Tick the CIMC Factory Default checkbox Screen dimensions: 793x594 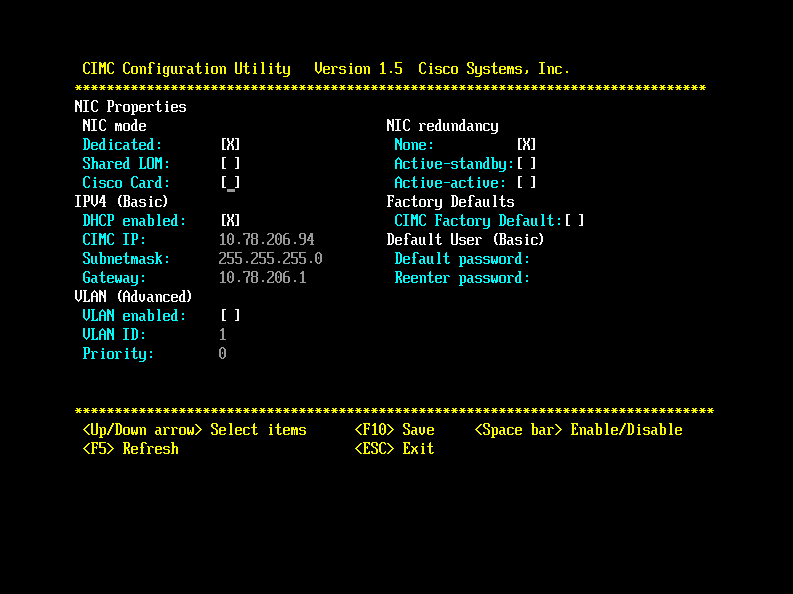point(574,220)
